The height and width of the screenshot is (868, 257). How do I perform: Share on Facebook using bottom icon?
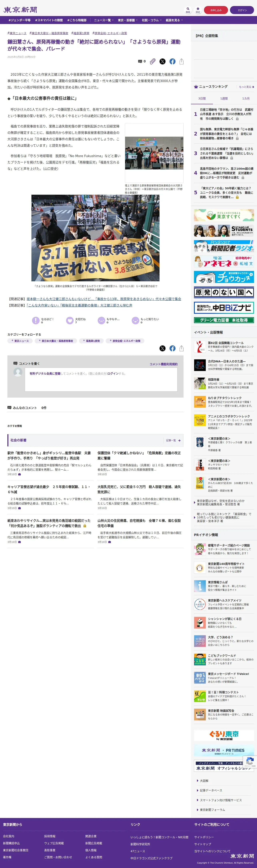pos(172,348)
